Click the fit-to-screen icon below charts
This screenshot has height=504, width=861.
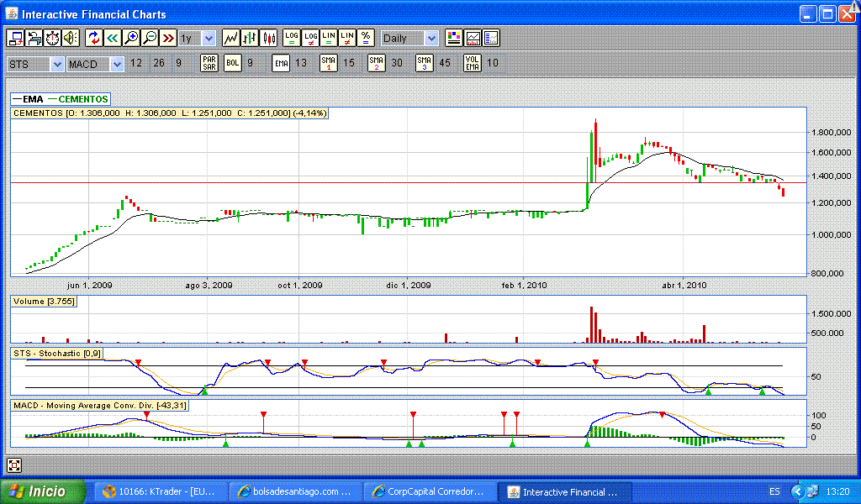click(14, 465)
